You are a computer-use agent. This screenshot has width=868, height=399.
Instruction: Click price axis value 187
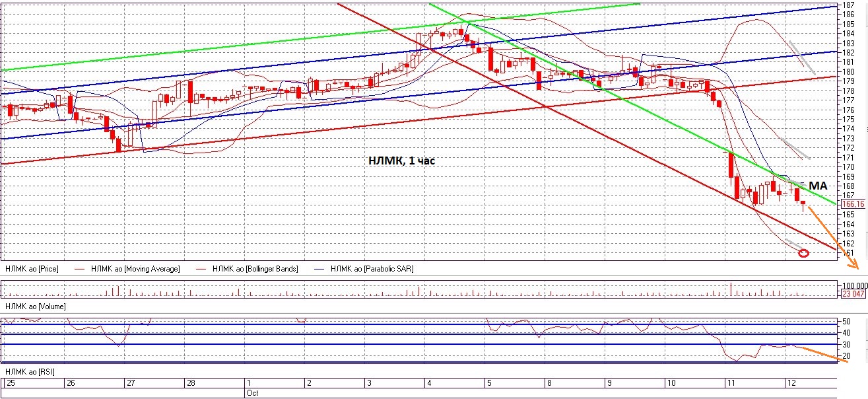(x=848, y=5)
